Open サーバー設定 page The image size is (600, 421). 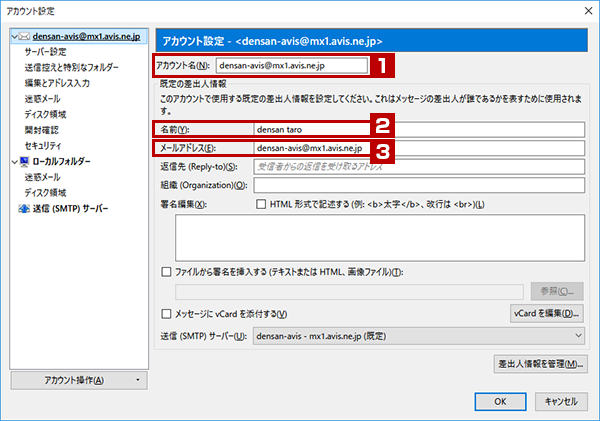[45, 52]
